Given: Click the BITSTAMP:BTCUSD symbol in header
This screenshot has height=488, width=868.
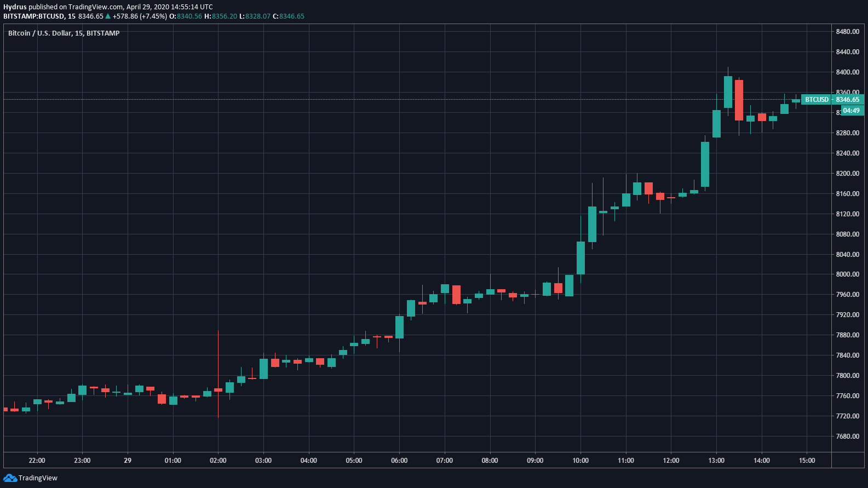Looking at the screenshot, I should point(34,16).
